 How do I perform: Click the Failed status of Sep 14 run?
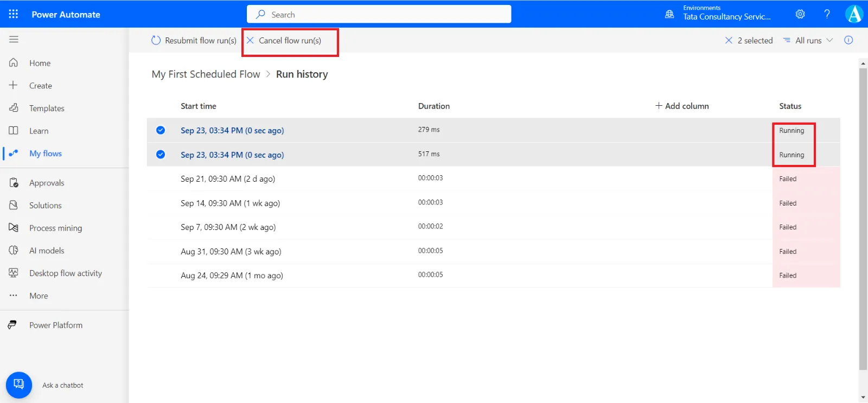coord(788,203)
